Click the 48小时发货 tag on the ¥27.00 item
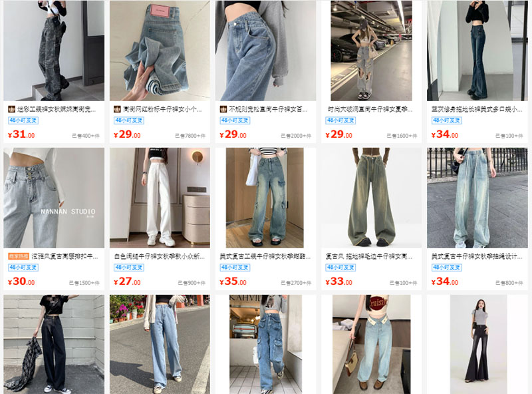The width and height of the screenshot is (532, 394). pyautogui.click(x=129, y=268)
